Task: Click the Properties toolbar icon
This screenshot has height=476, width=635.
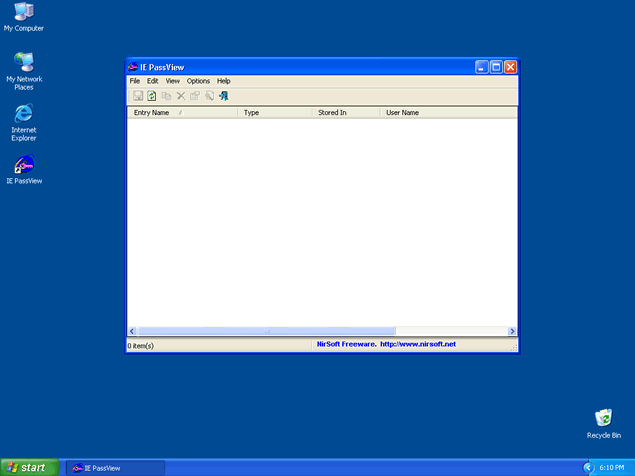Action: (195, 96)
